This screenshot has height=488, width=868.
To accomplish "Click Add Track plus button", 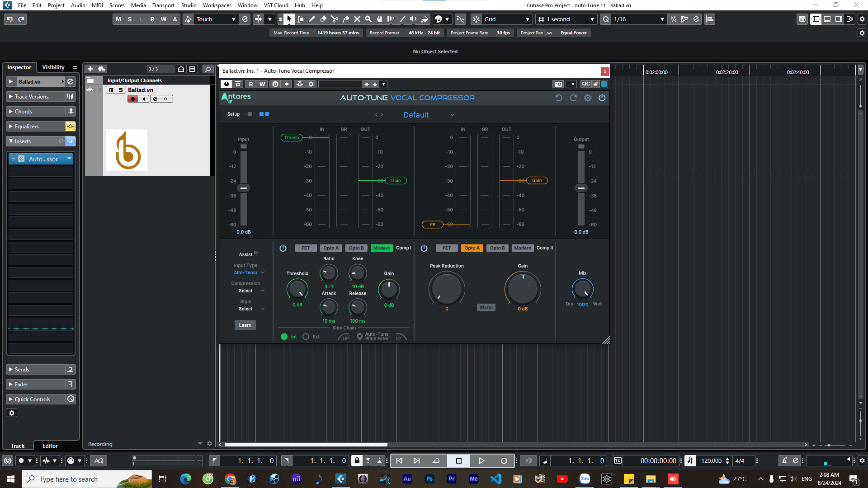I will [x=90, y=69].
